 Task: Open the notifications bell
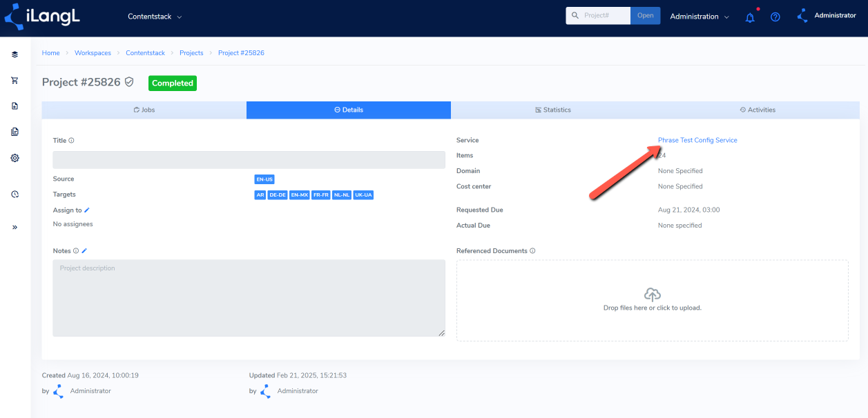tap(751, 17)
